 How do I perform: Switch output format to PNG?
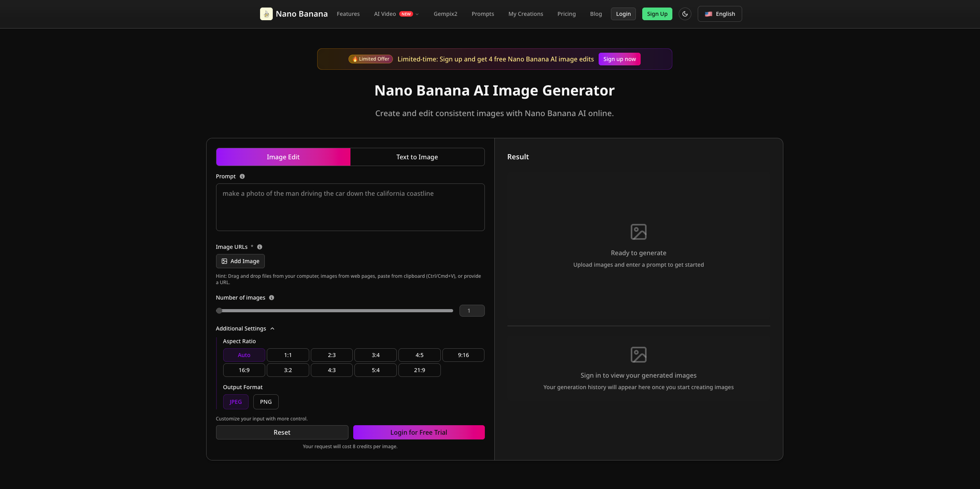click(x=266, y=401)
